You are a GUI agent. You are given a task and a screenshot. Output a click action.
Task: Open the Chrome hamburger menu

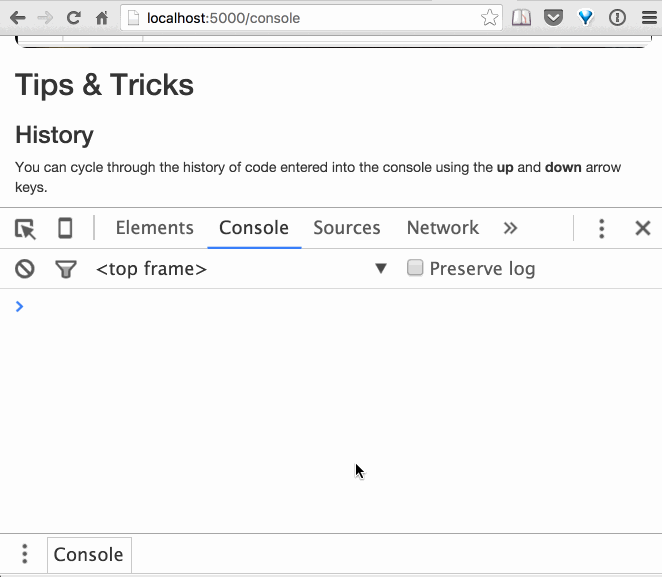647,18
